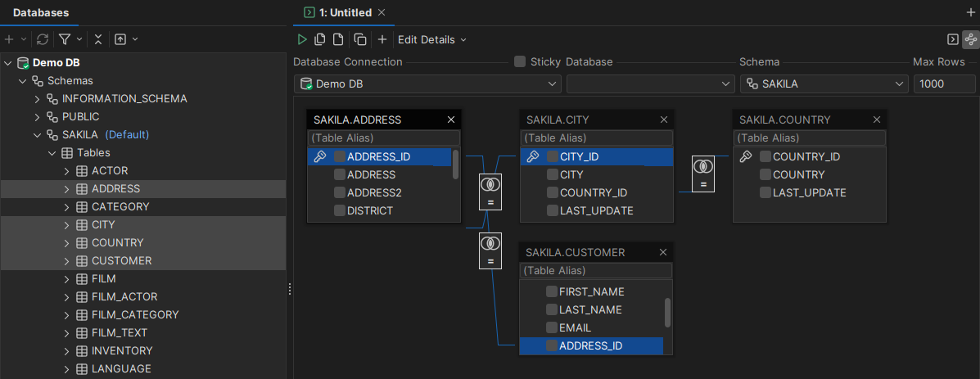
Task: Add a new tab with the plus icon
Action: point(971,12)
